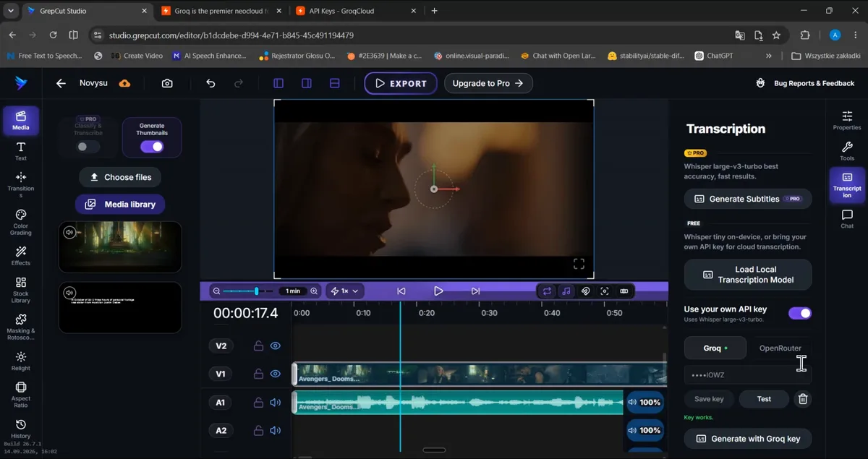The height and width of the screenshot is (459, 868).
Task: Select the Media tab in left sidebar
Action: pos(21,121)
